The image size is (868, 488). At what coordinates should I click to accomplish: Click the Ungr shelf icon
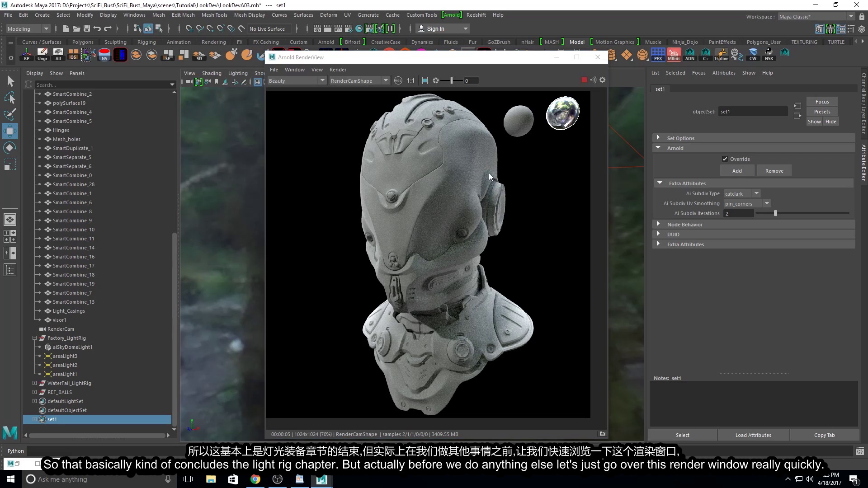coord(42,55)
